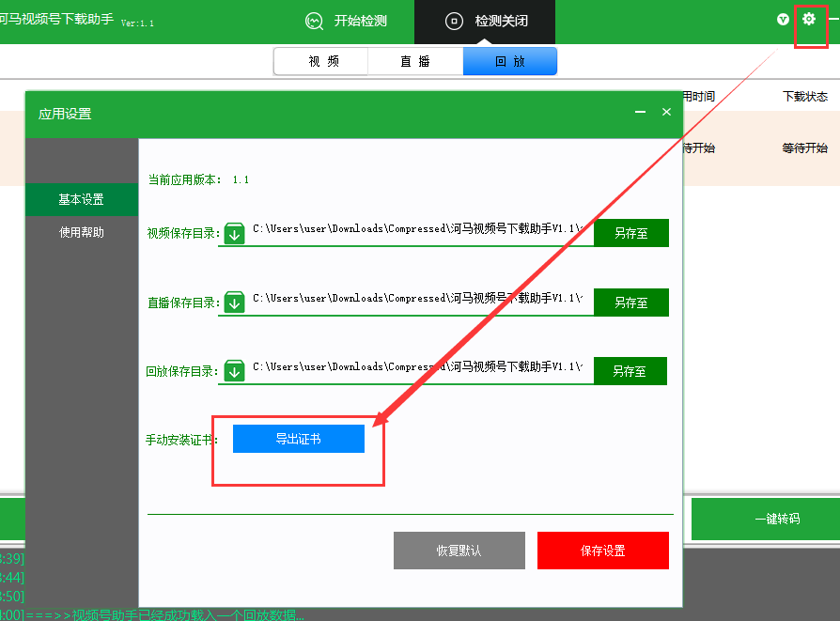Click 另存至 beside the video save directory

pos(630,232)
